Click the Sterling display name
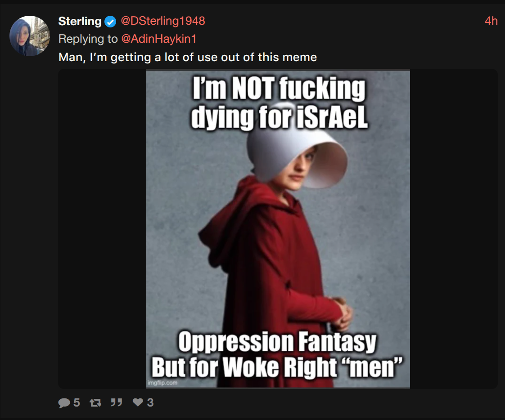Image resolution: width=505 pixels, height=420 pixels. [80, 21]
